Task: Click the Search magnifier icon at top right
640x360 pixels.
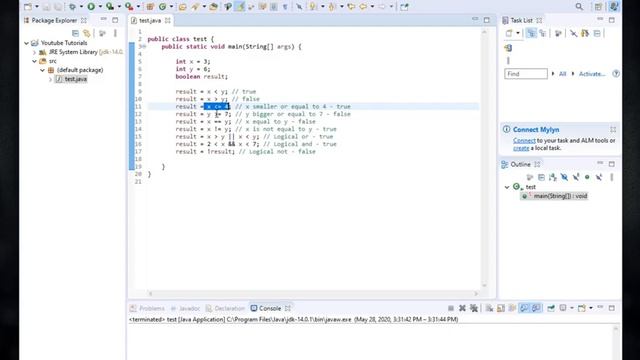Action: [579, 7]
